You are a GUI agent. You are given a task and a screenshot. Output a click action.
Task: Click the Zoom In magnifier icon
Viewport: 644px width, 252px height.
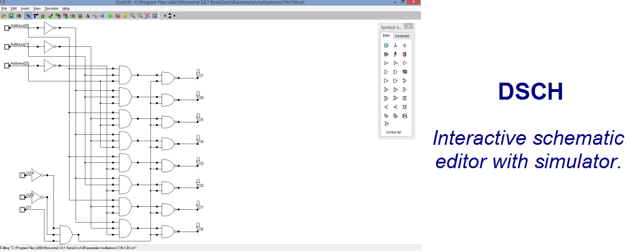tap(133, 16)
